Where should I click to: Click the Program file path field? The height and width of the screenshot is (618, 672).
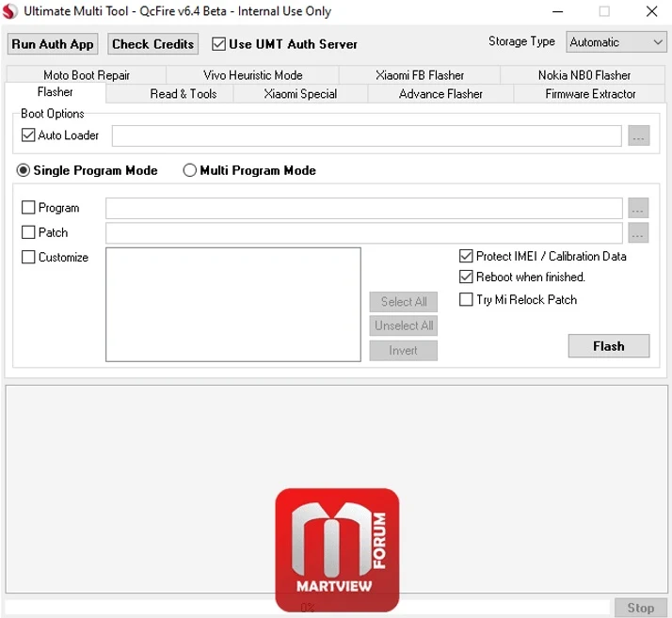click(364, 208)
